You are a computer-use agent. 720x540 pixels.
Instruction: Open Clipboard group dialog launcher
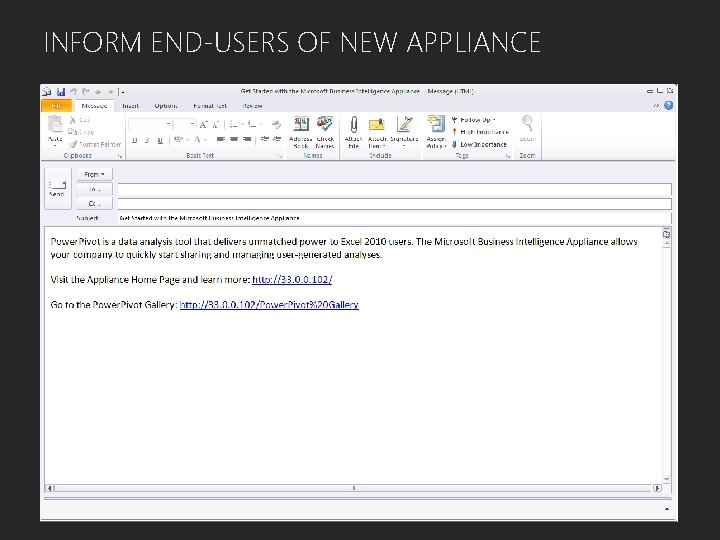click(x=120, y=156)
